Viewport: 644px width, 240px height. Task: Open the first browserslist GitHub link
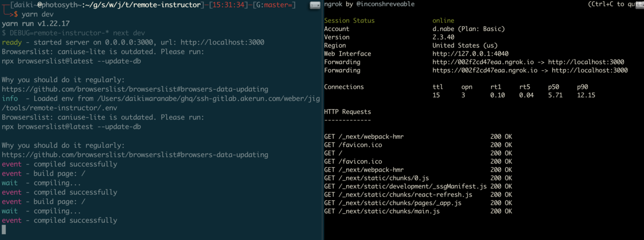pos(135,89)
